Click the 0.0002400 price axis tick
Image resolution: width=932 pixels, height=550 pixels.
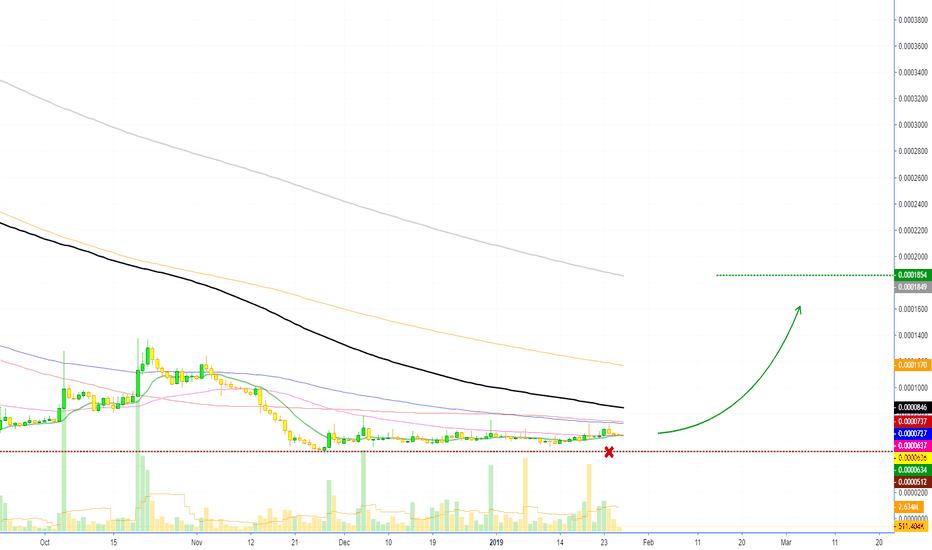(913, 204)
